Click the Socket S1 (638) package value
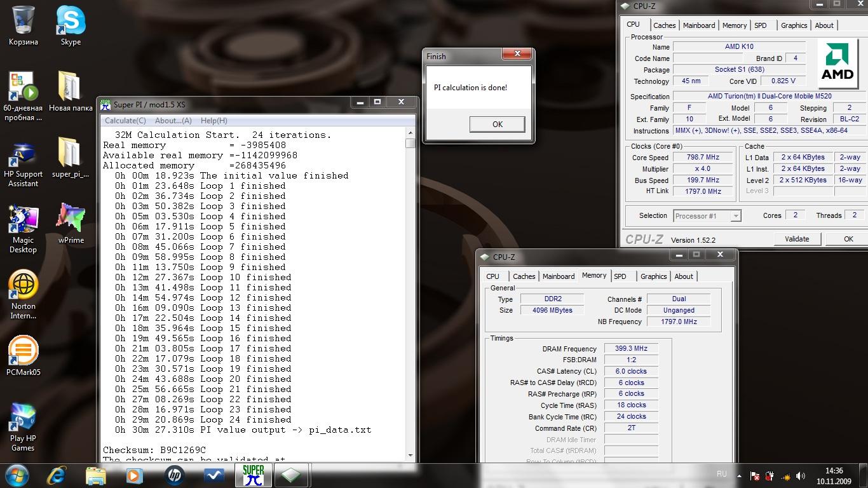 [x=739, y=69]
